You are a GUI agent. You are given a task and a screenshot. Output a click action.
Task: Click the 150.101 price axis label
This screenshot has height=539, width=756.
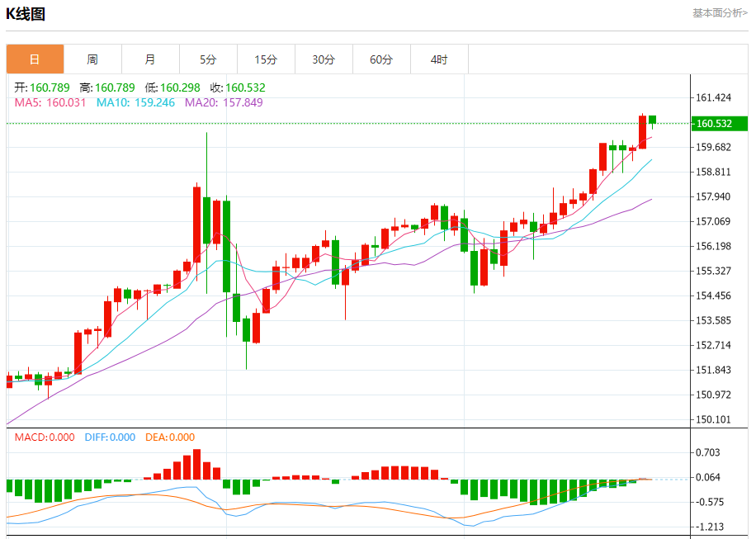[x=713, y=420]
